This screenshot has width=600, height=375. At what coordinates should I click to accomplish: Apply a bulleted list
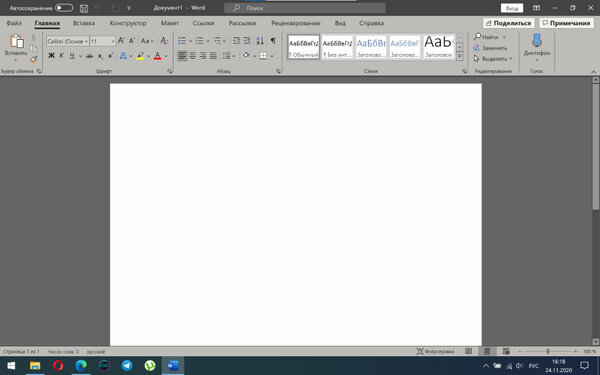click(x=182, y=41)
